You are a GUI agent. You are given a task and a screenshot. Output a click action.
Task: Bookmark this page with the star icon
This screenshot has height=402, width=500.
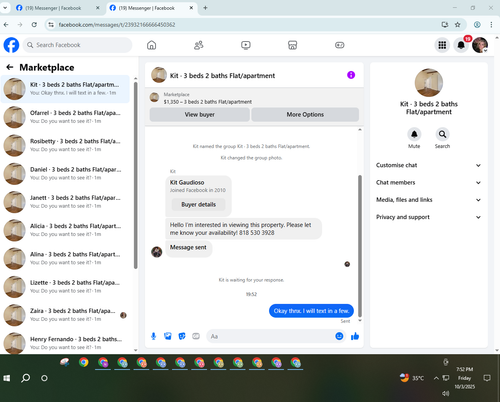458,25
